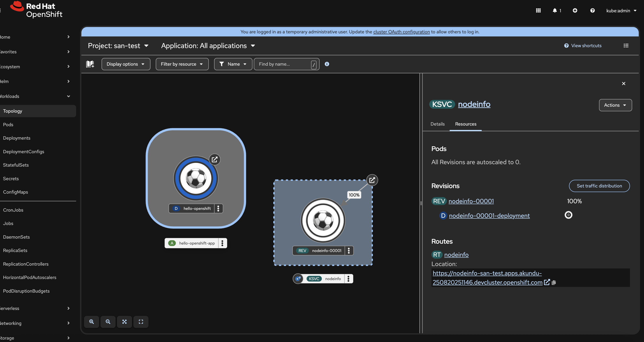This screenshot has width=644, height=342.
Task: Expand the Filter by resource dropdown
Action: tap(182, 64)
